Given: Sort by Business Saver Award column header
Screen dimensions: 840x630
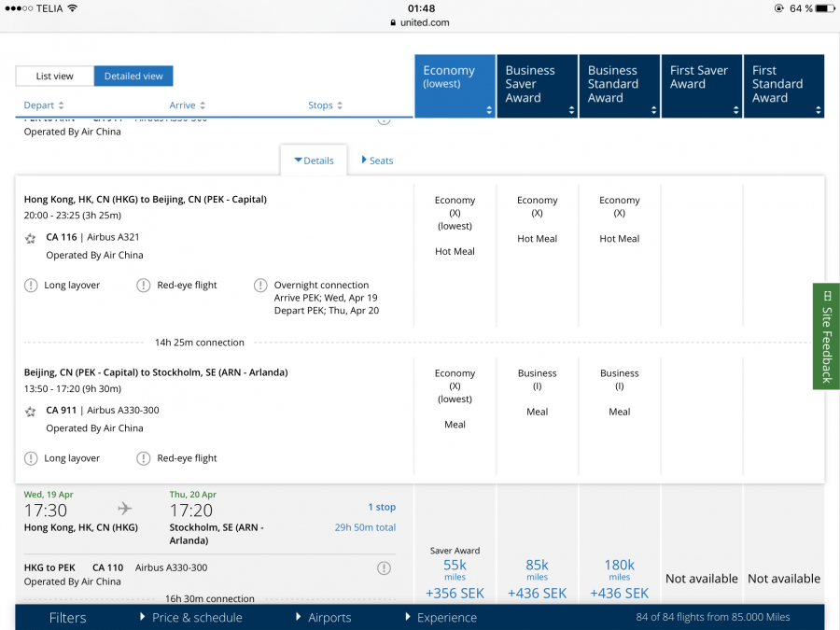Looking at the screenshot, I should click(x=537, y=86).
